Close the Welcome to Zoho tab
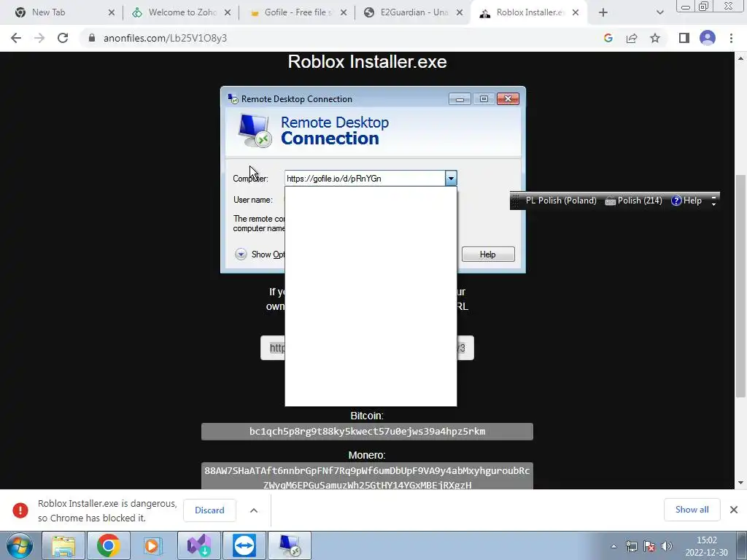This screenshot has height=560, width=747. tap(228, 12)
